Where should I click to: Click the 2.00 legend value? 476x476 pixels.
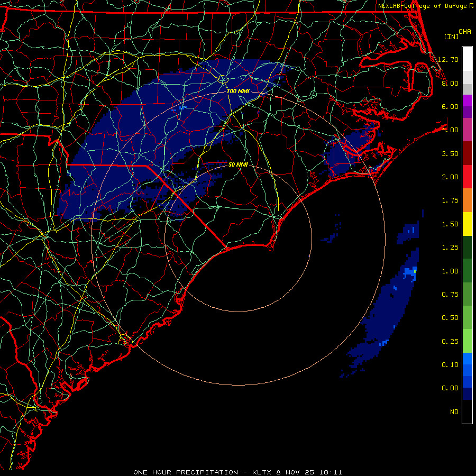pos(450,177)
